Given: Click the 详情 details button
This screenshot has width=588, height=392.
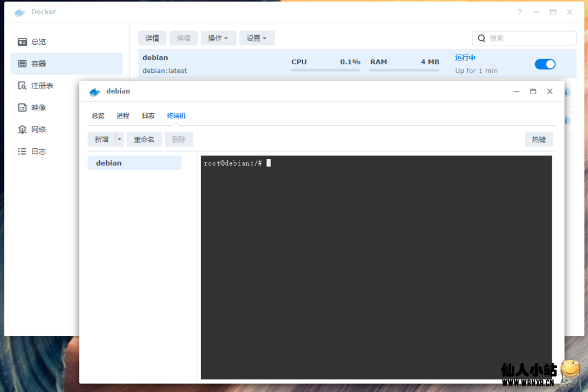Looking at the screenshot, I should [x=152, y=39].
